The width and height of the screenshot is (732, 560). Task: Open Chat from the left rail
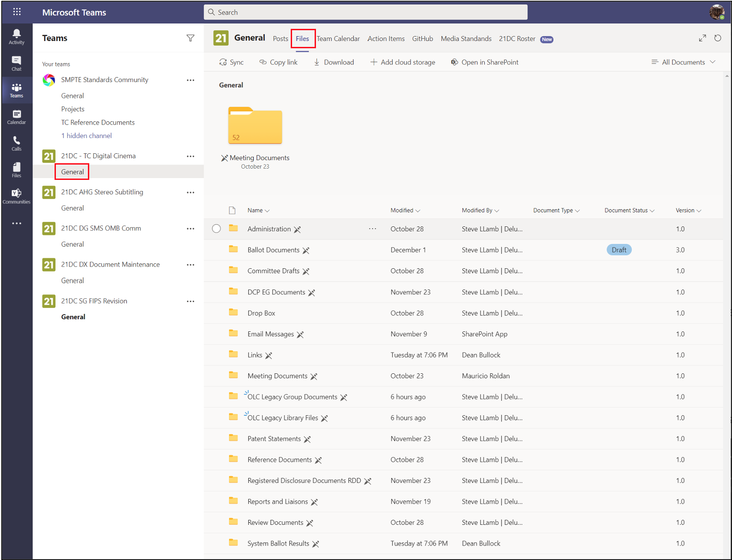[x=17, y=64]
